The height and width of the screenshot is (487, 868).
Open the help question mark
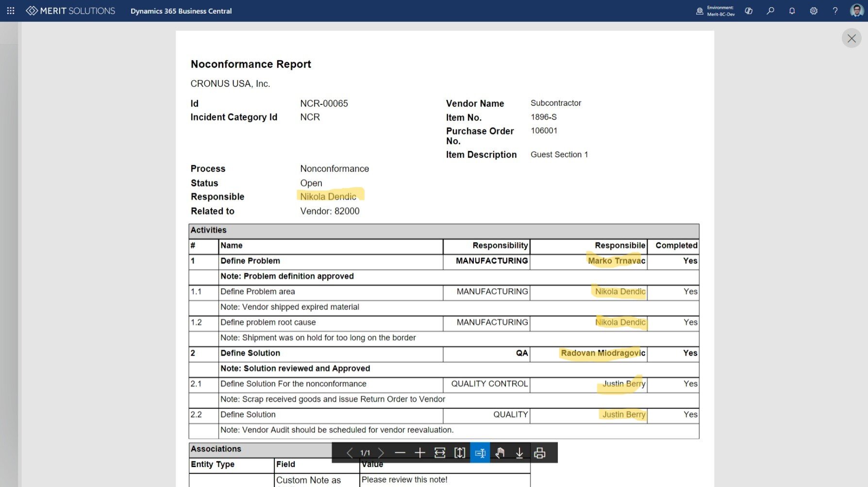tap(835, 11)
